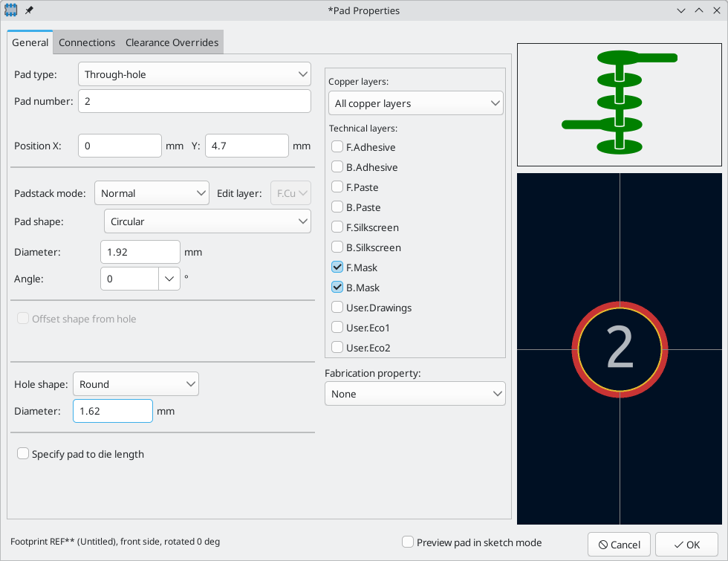Click the Pad number input field

pos(194,101)
